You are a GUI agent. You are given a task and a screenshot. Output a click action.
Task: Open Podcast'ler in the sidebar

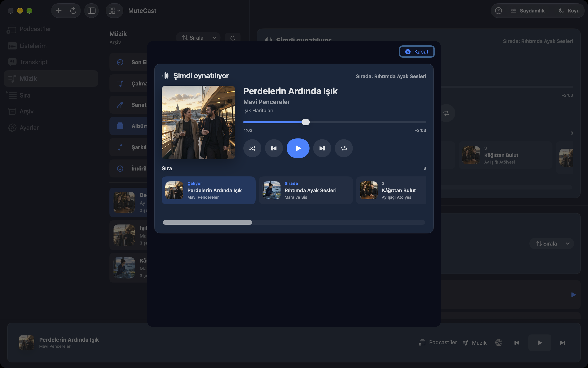[51, 29]
